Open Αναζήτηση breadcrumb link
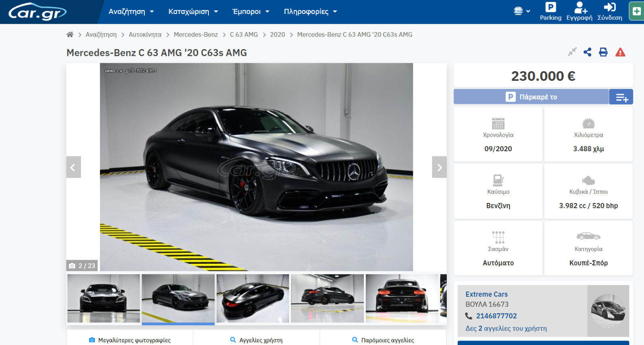Viewport: 644px width, 345px height. coord(101,35)
